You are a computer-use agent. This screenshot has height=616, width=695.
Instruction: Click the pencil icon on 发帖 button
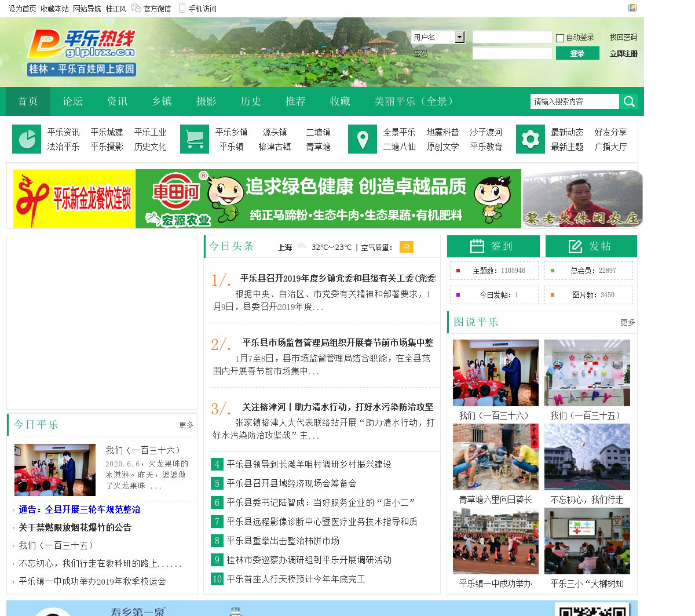pyautogui.click(x=575, y=246)
